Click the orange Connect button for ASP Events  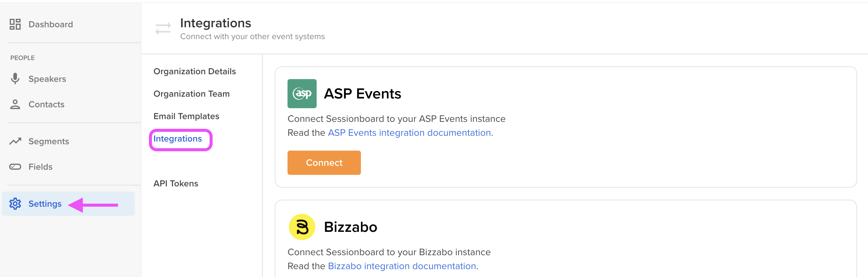pos(324,162)
